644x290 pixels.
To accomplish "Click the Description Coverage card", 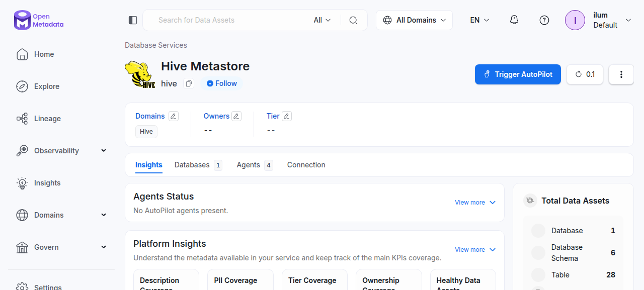I will coord(167,279).
